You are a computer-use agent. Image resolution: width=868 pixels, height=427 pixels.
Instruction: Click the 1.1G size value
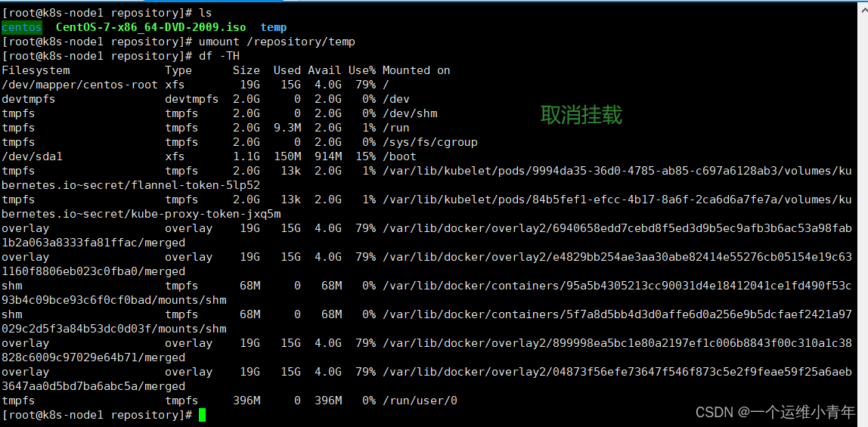coord(246,156)
